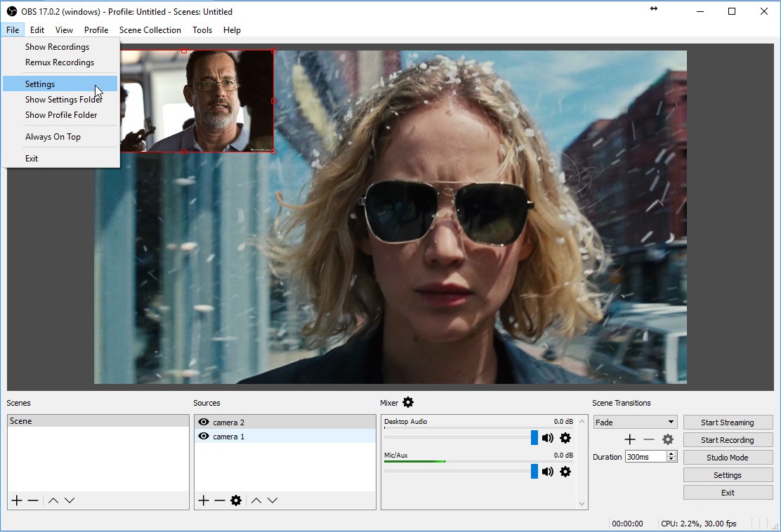
Task: Remove selected source with minus icon
Action: [220, 500]
